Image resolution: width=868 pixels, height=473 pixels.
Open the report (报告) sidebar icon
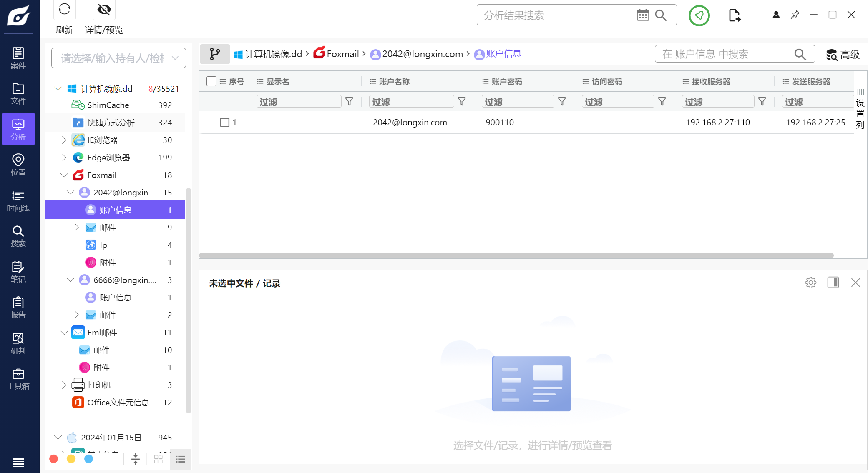tap(18, 308)
